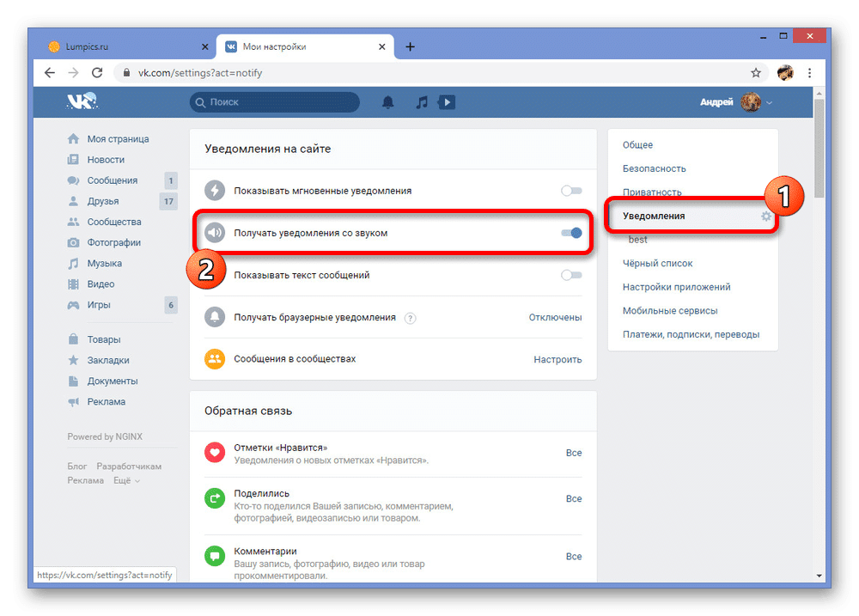Click the help question mark icon
Image resolution: width=859 pixels, height=616 pixels.
[410, 318]
